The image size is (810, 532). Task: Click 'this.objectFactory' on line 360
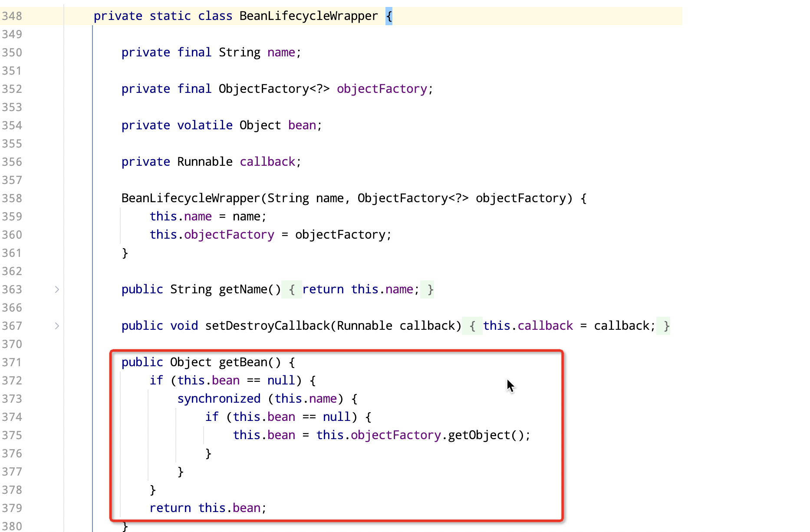point(212,235)
